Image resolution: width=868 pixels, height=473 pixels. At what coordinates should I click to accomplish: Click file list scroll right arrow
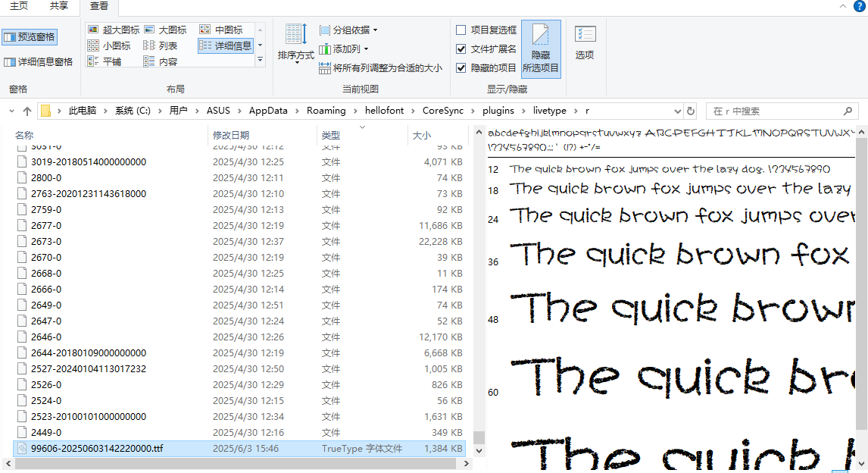pos(466,464)
